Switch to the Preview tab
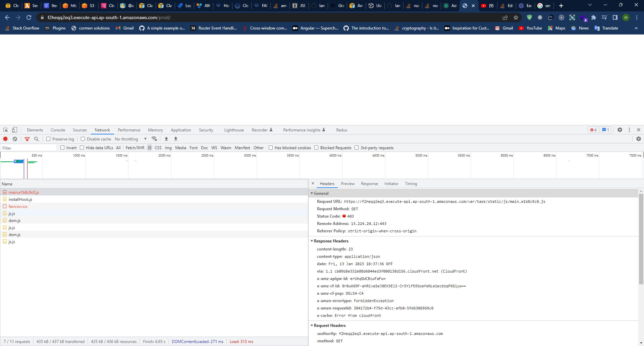The height and width of the screenshot is (346, 644). tap(348, 183)
